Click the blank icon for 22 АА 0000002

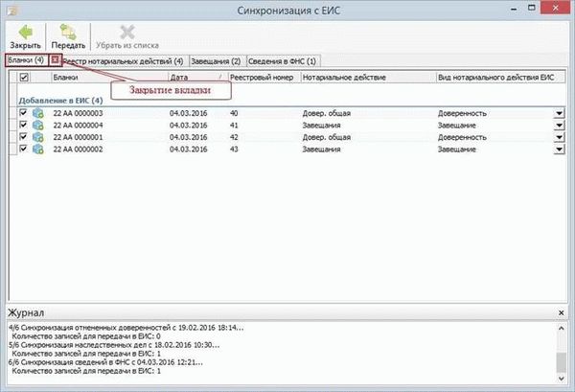tap(37, 150)
